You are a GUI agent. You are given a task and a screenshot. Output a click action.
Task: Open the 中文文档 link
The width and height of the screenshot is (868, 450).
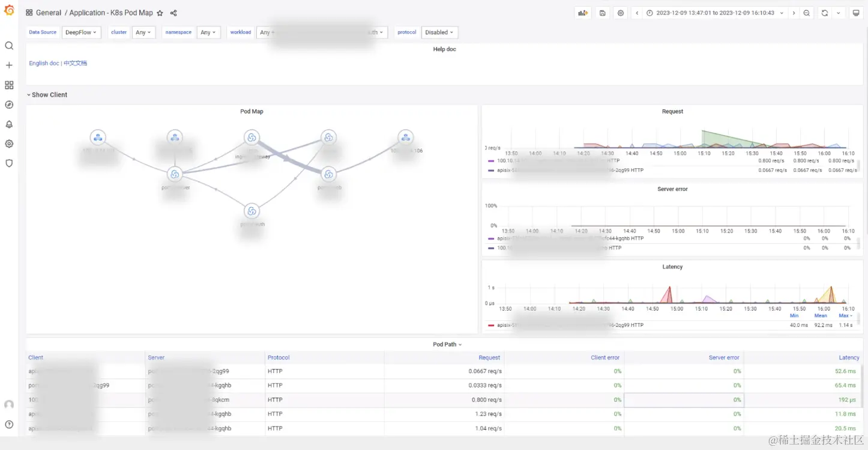click(75, 63)
